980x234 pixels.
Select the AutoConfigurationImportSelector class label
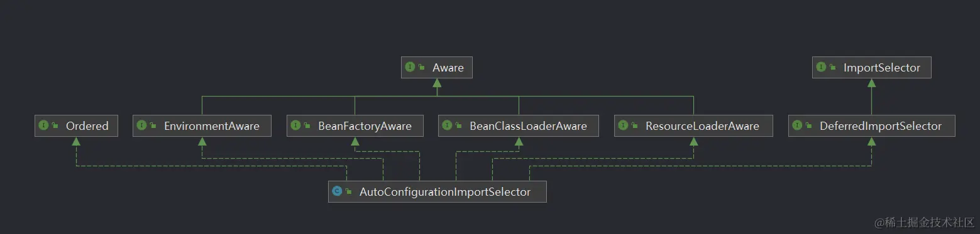[x=445, y=192]
